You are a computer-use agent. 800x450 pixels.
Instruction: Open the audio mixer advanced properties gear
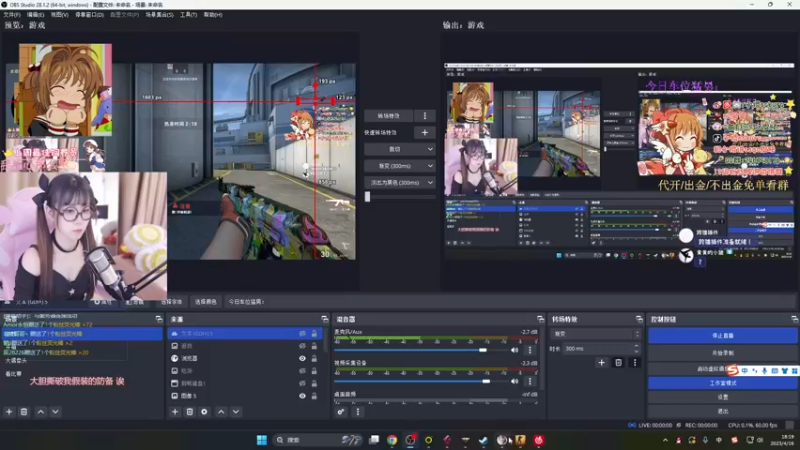(x=341, y=412)
